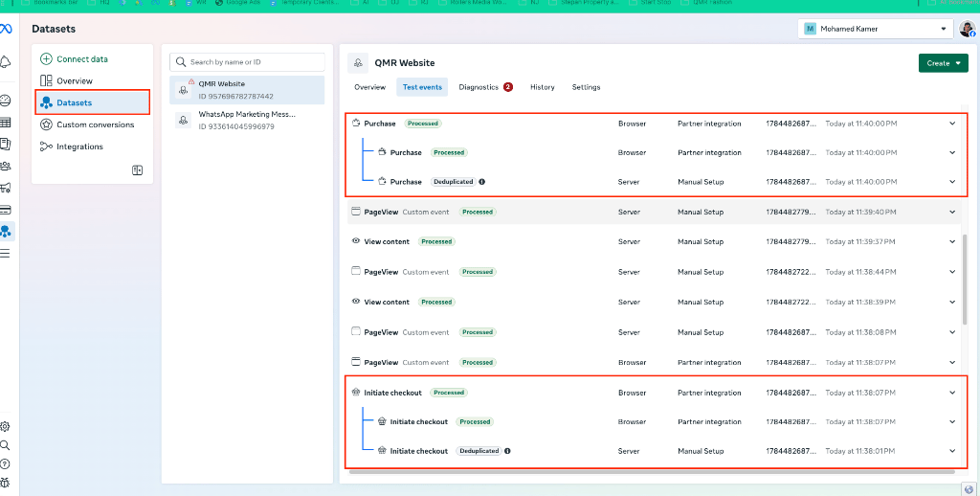Expand the View content 11:38:39 PM row chevron
This screenshot has width=980, height=496.
pos(952,303)
